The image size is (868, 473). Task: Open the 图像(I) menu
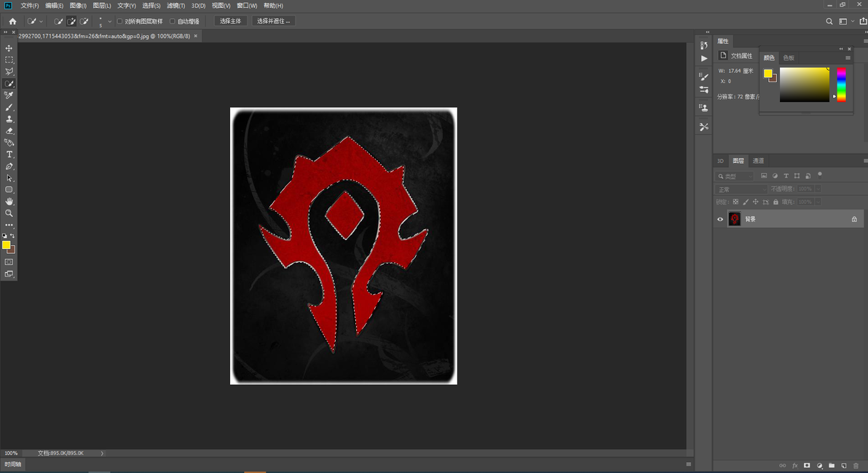click(x=78, y=6)
